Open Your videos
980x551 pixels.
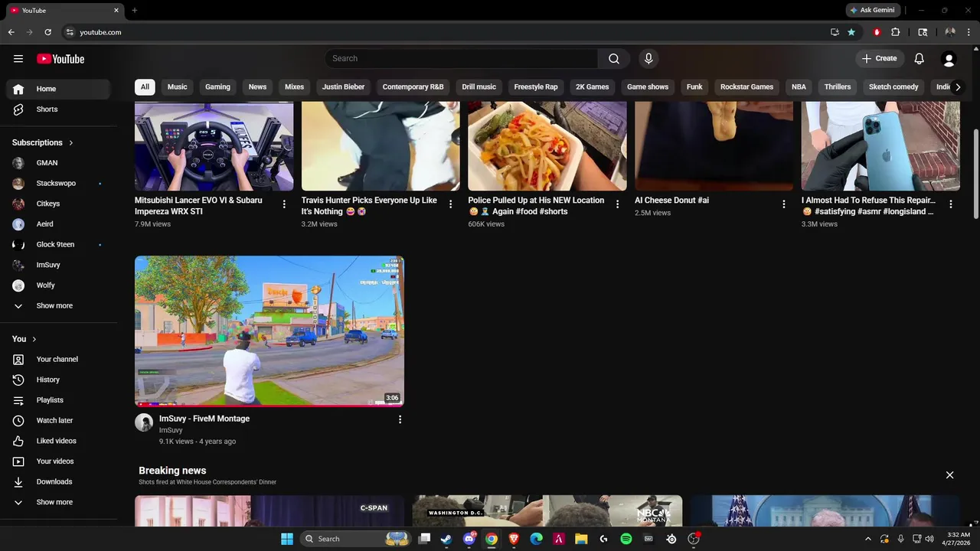[58, 461]
